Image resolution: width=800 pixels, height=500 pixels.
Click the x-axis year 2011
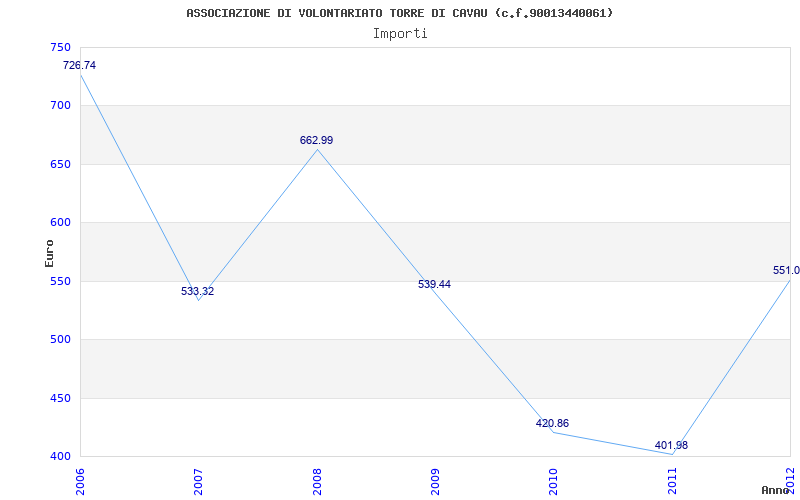click(672, 481)
